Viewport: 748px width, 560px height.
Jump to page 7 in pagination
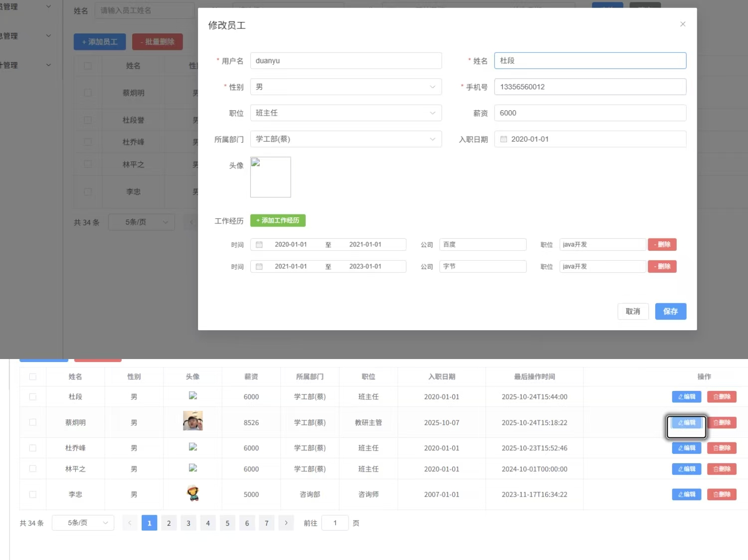(x=267, y=523)
